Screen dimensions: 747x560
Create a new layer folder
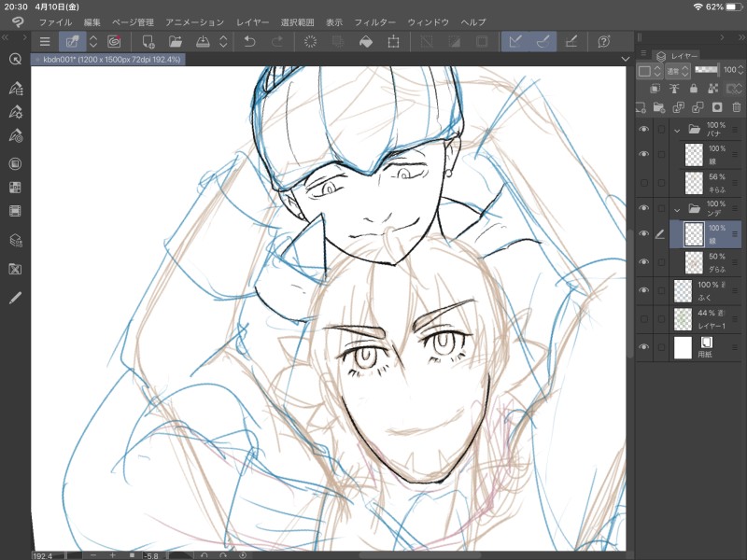point(659,107)
